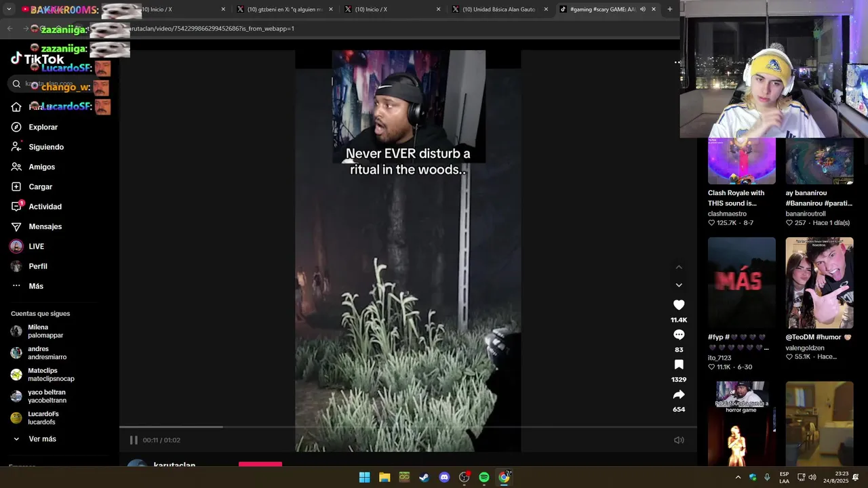The image size is (868, 488).
Task: Like the video with heart icon
Action: [x=679, y=305]
